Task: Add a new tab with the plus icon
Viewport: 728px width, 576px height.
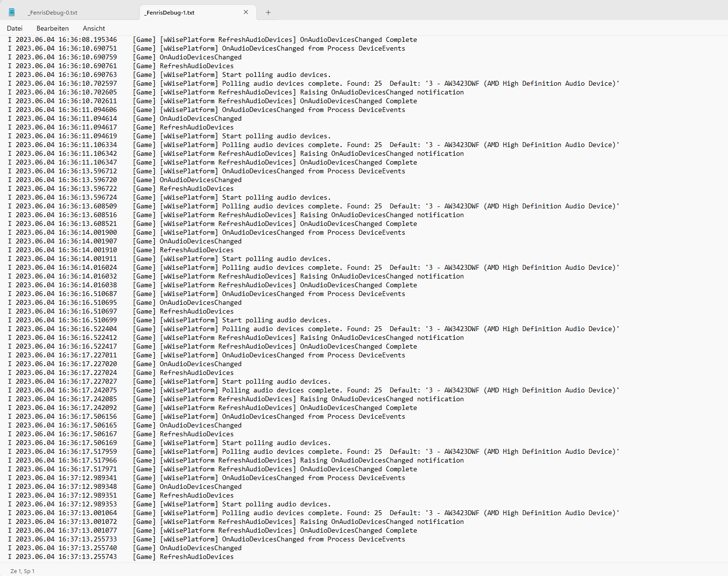Action: pyautogui.click(x=268, y=13)
